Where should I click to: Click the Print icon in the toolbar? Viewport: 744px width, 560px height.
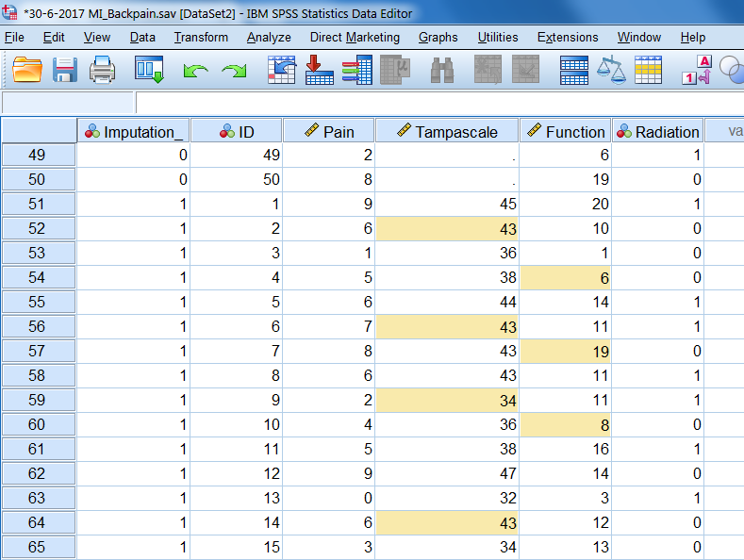pos(102,69)
